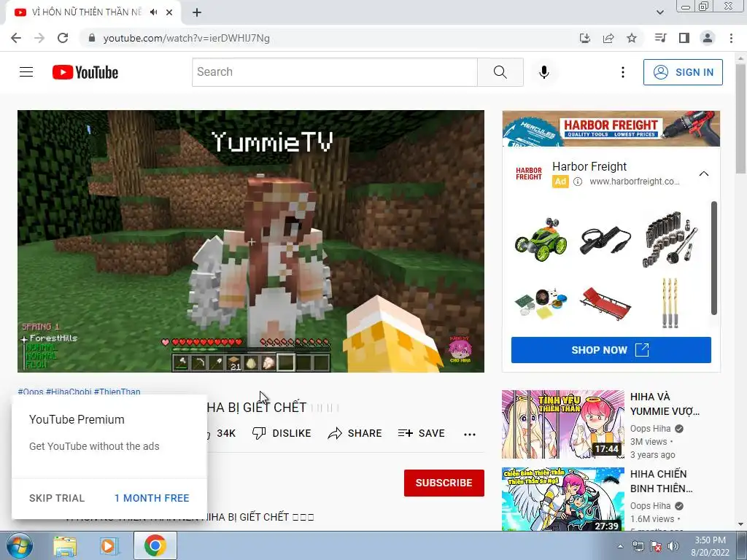Screen dimensions: 747x560
Task: Open the www.harborfreight.co… ad link
Action: pyautogui.click(x=634, y=182)
